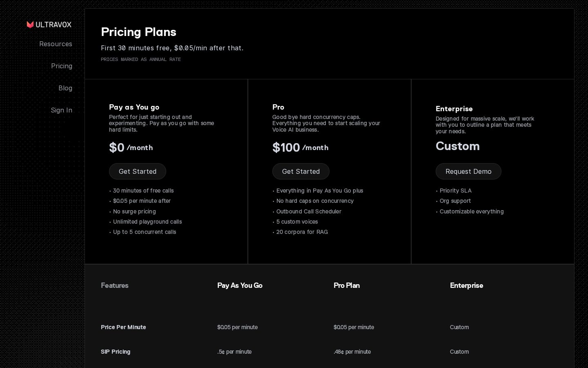Click 'No hard caps on concurrency' bullet
This screenshot has width=588, height=368.
point(315,201)
